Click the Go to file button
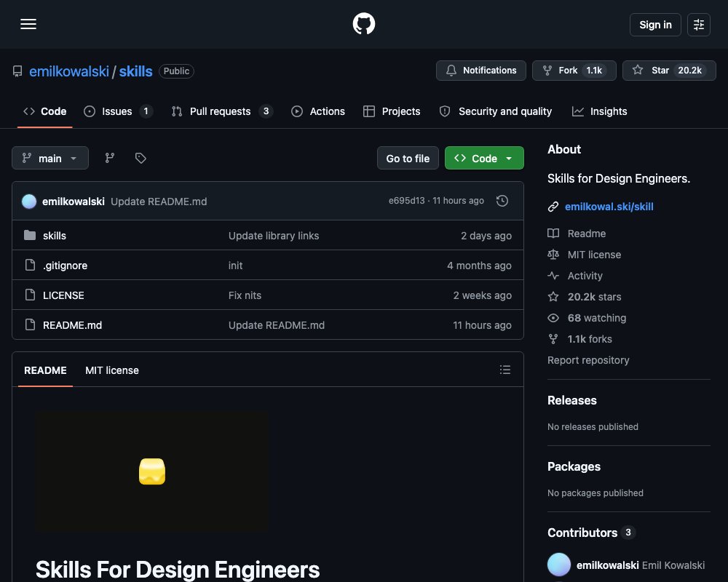 coord(408,159)
